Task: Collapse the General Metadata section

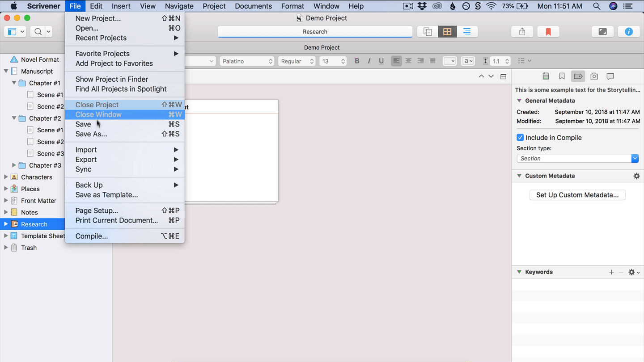Action: point(519,101)
